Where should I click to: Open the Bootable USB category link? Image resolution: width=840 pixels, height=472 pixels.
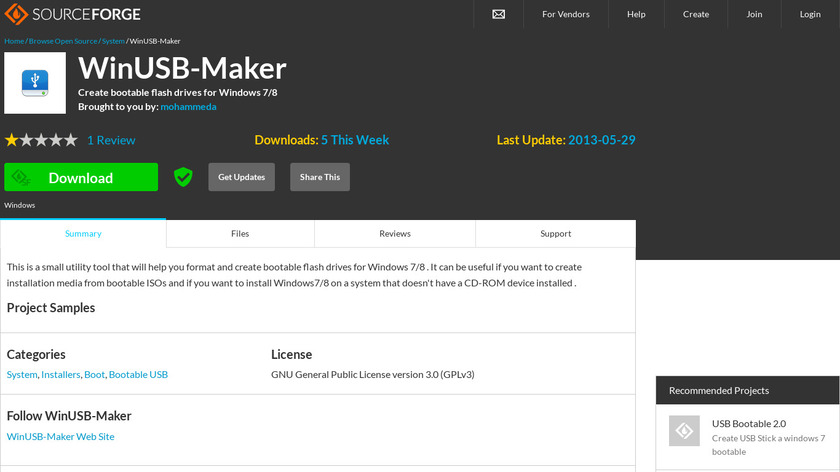pos(138,374)
